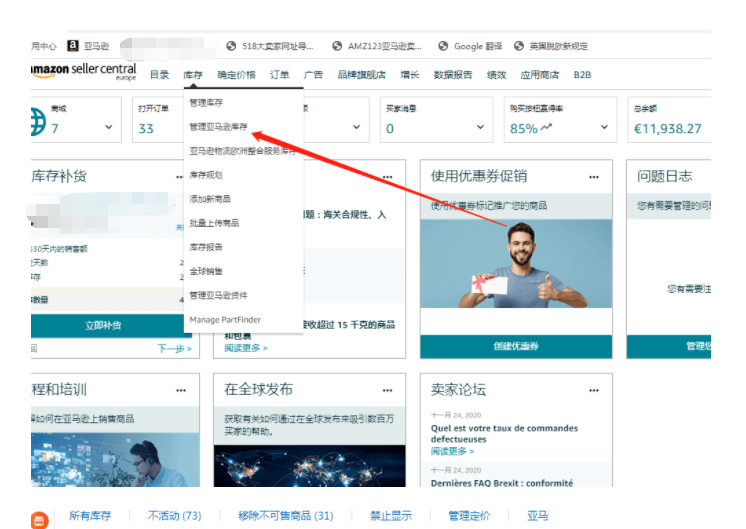Expand the chevron of card left of 买家消息
Screen dimensions: 746x529
[x=356, y=127]
